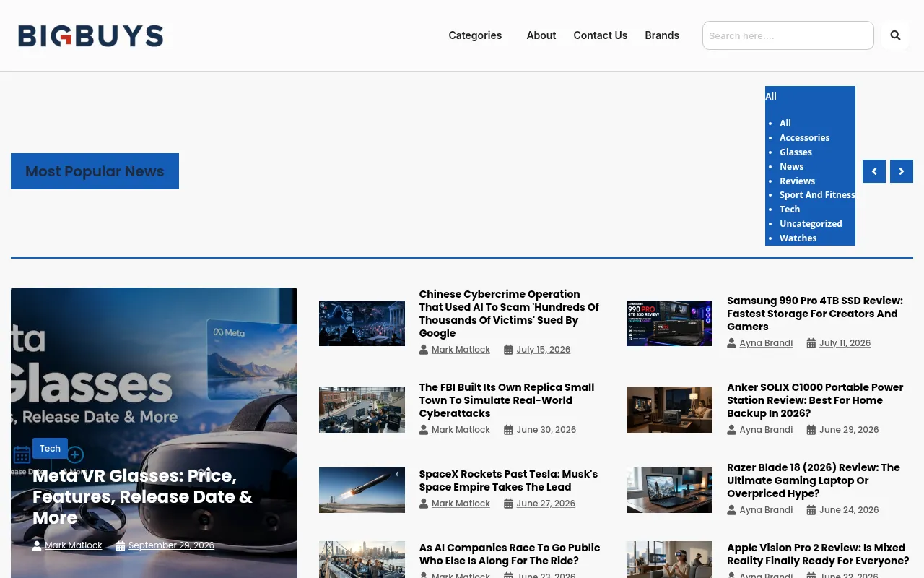Click calendar icon next to September 29, 2026

pos(121,546)
